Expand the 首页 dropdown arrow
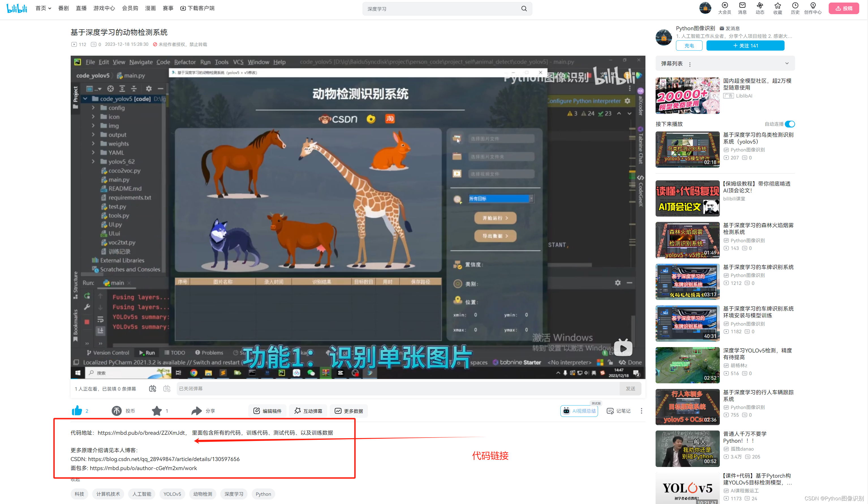The image size is (868, 504). point(50,8)
